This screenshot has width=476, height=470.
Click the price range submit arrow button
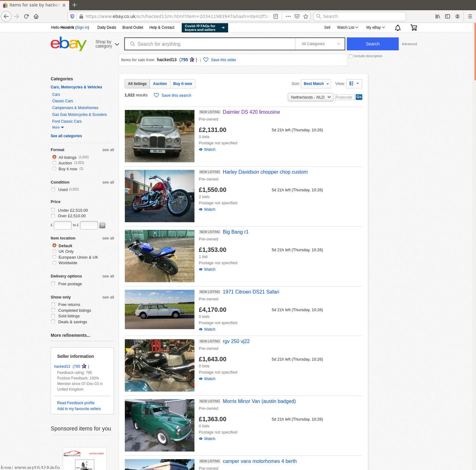coord(102,225)
